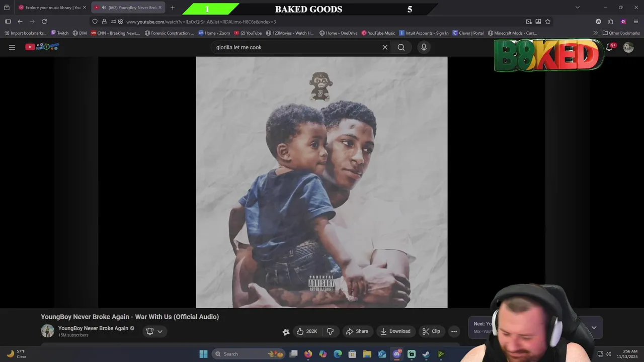Launch Firefox from the taskbar

tap(308, 354)
